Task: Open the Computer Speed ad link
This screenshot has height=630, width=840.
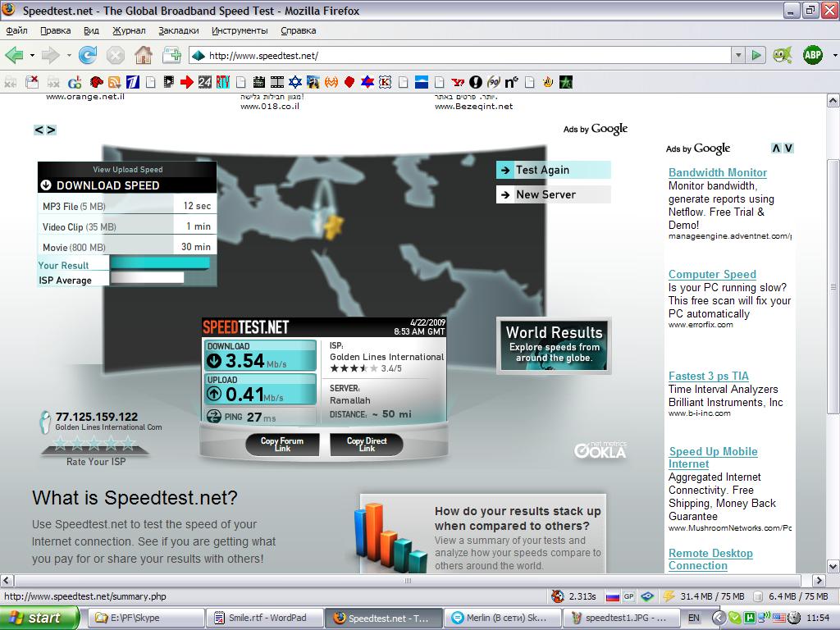Action: pyautogui.click(x=712, y=274)
